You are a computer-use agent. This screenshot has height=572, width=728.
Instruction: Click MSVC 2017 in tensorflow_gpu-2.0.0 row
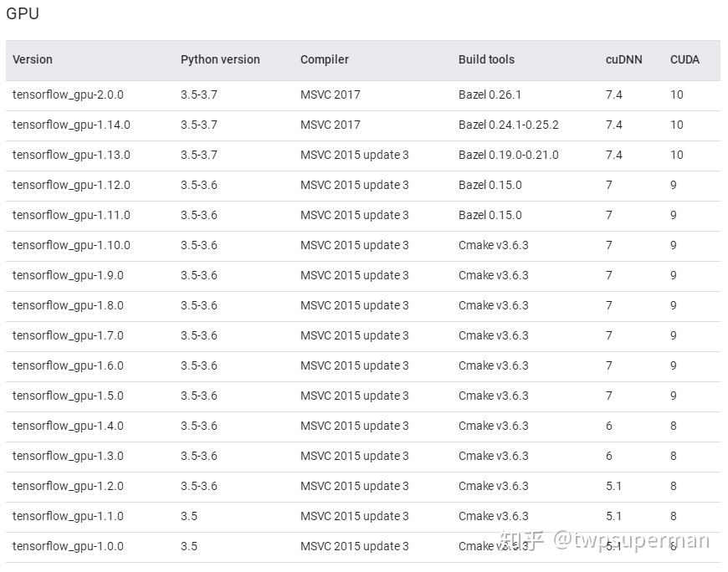[x=330, y=94]
